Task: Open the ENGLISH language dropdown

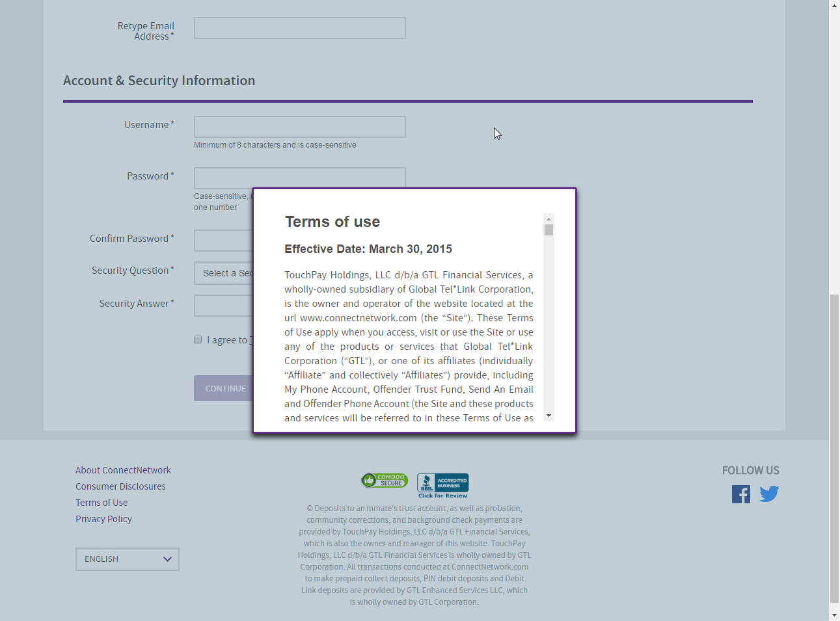Action: click(128, 559)
